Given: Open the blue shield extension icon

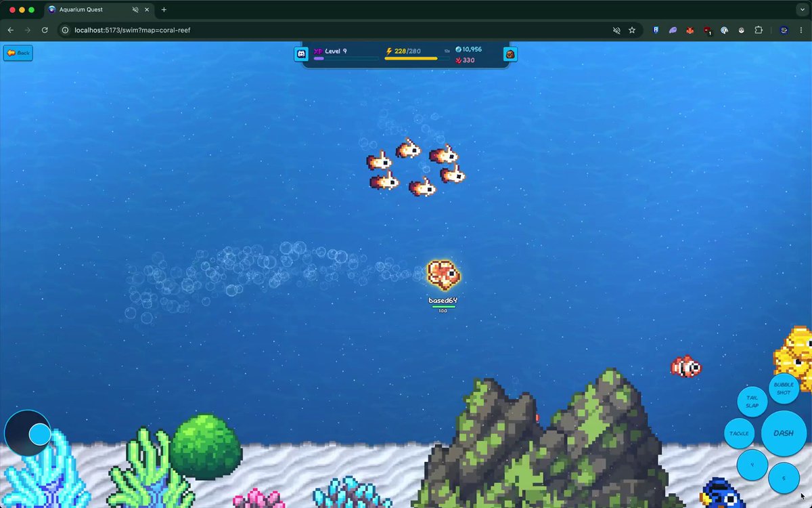Looking at the screenshot, I should 656,30.
